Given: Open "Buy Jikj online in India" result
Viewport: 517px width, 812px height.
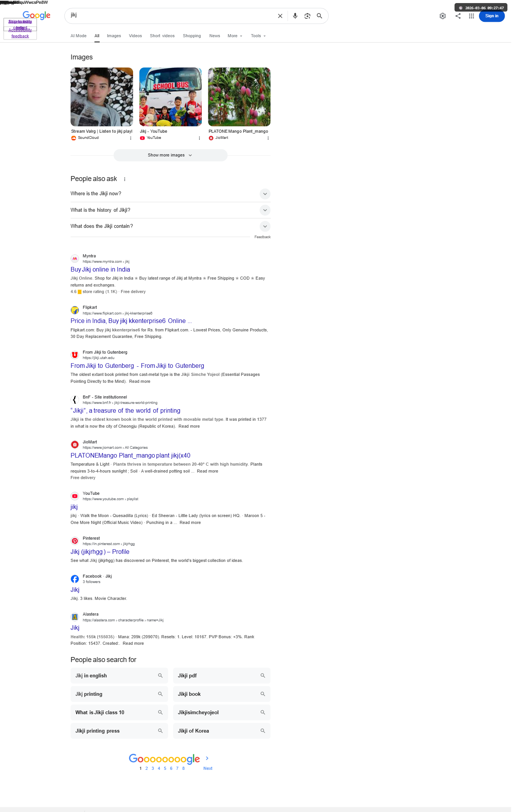Looking at the screenshot, I should 100,270.
